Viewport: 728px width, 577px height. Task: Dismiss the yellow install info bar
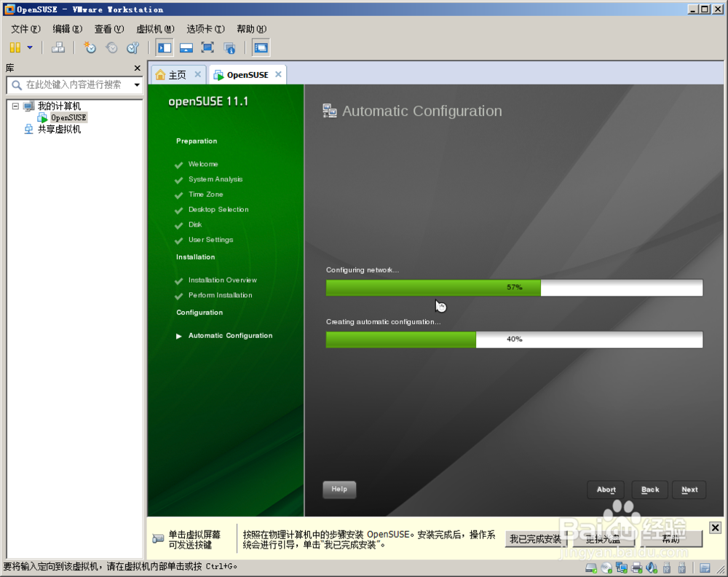pos(715,527)
